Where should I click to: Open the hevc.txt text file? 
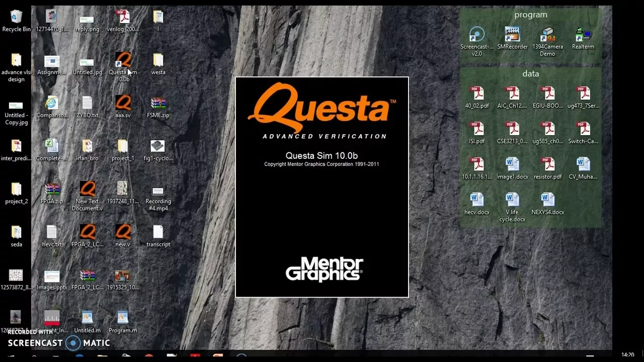(x=52, y=236)
